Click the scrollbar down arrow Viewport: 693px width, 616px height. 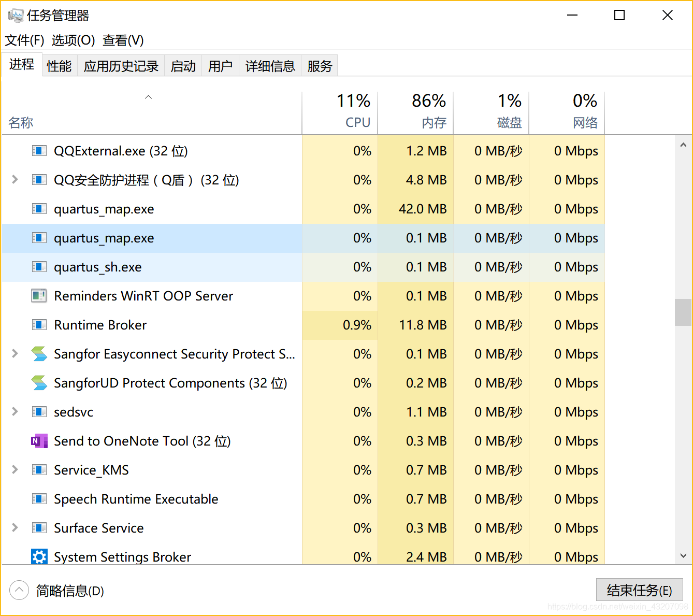point(683,555)
